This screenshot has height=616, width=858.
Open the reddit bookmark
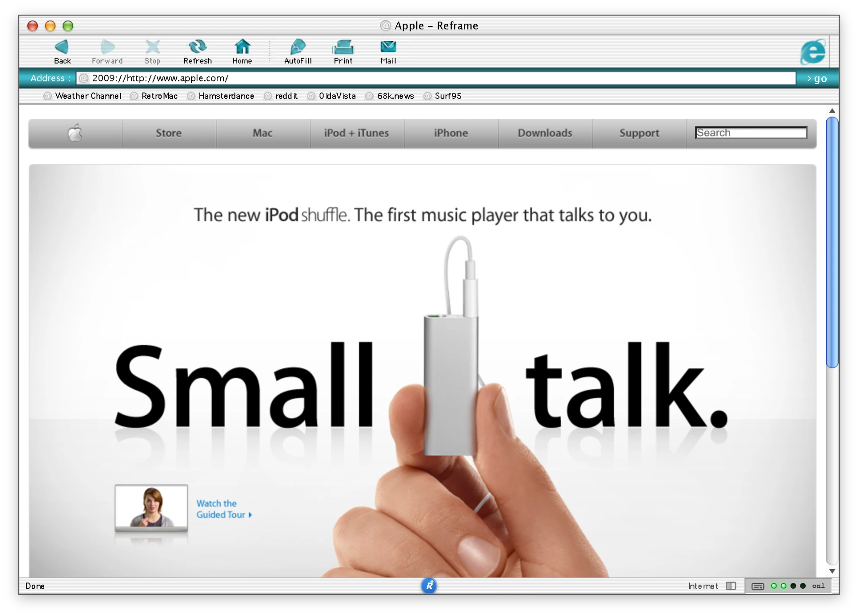[281, 96]
